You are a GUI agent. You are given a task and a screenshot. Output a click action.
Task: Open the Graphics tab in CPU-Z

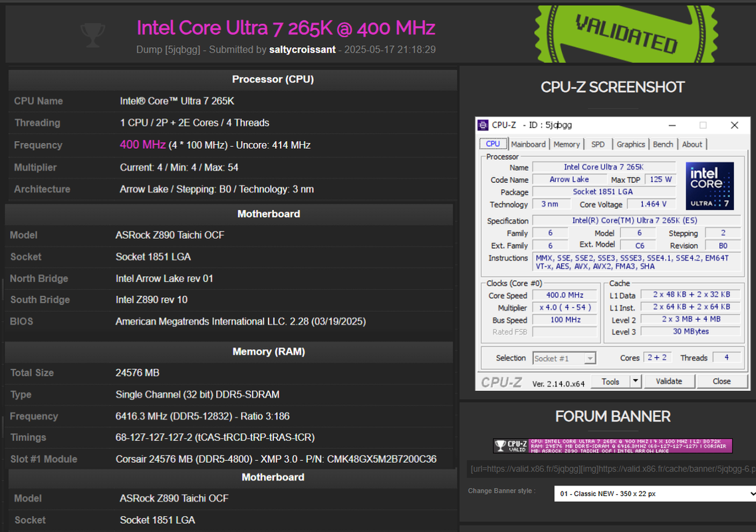coord(630,144)
